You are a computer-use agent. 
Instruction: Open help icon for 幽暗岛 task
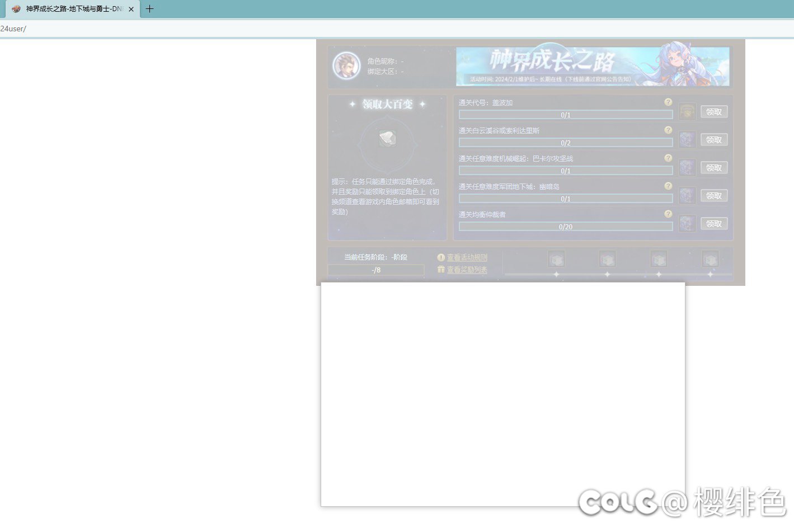[668, 186]
